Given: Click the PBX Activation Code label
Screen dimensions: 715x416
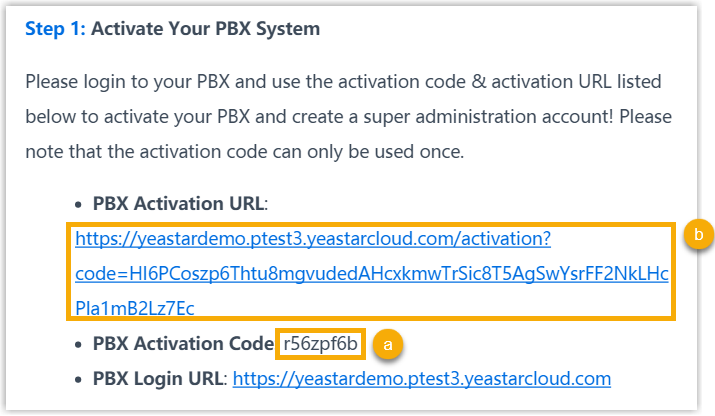Looking at the screenshot, I should tap(184, 343).
